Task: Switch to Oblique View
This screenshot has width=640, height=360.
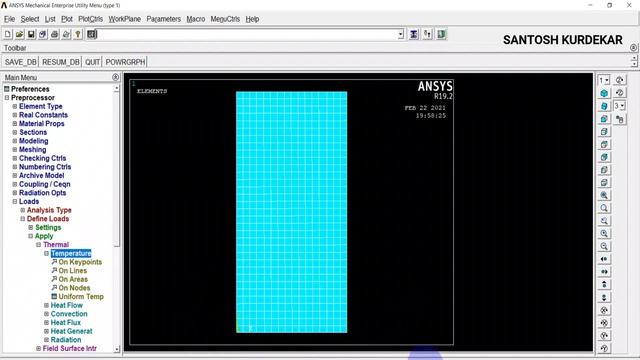Action: click(604, 106)
